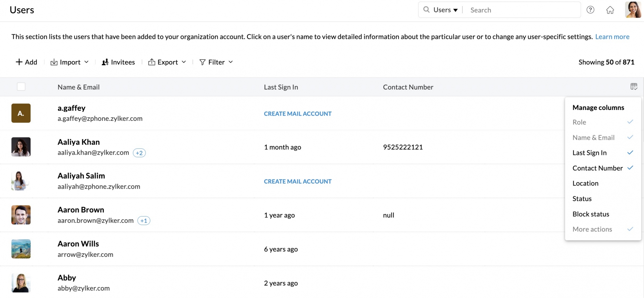Click email aaliya.khan@zylker.com
Screen dimensions: 644x298
point(93,153)
